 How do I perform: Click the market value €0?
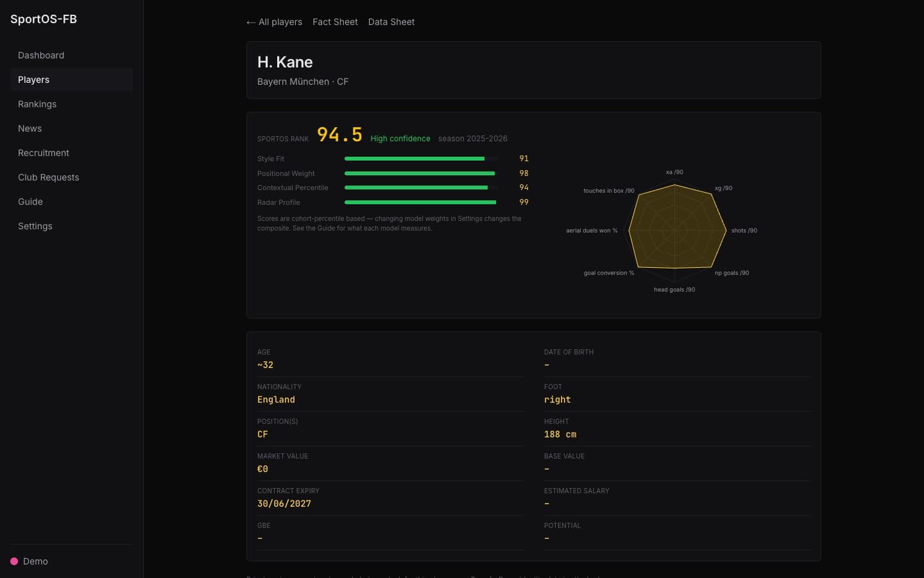pyautogui.click(x=262, y=469)
